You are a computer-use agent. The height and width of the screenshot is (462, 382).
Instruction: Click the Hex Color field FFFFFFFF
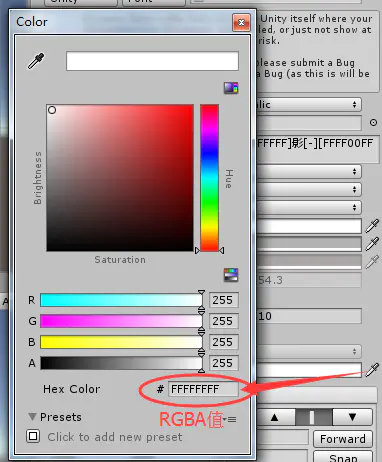click(203, 389)
